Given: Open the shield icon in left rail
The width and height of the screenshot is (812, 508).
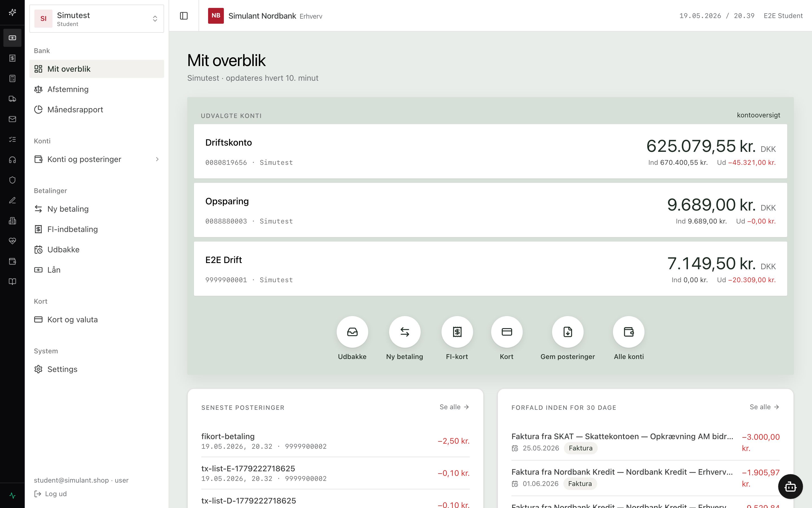Looking at the screenshot, I should coord(12,180).
